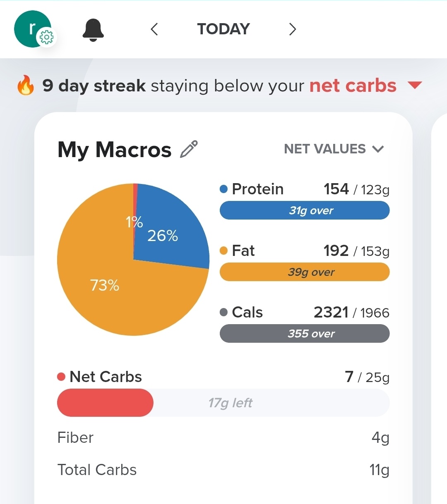Tap the red net carbs streak link
This screenshot has width=447, height=504.
click(x=353, y=86)
